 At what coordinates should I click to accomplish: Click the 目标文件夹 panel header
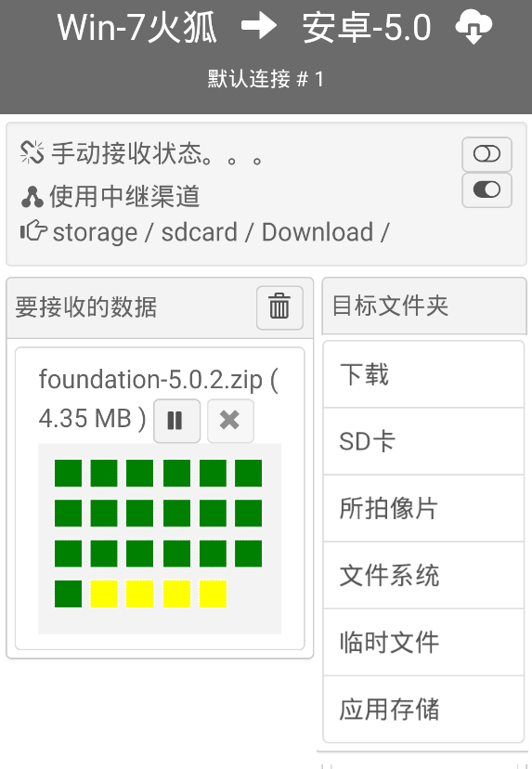point(424,306)
